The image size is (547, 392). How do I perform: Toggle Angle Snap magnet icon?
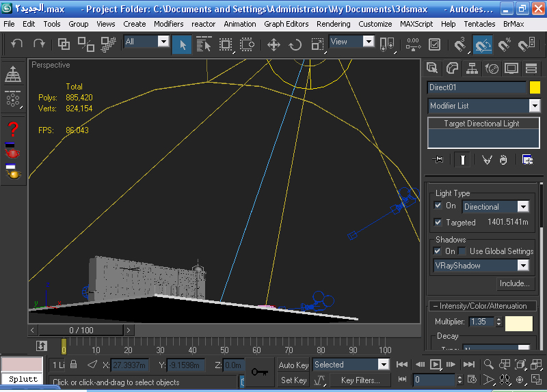483,44
